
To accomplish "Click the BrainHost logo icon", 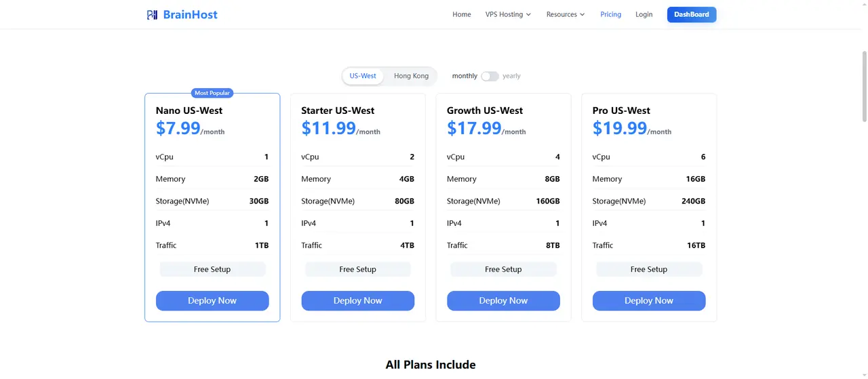I will point(153,14).
